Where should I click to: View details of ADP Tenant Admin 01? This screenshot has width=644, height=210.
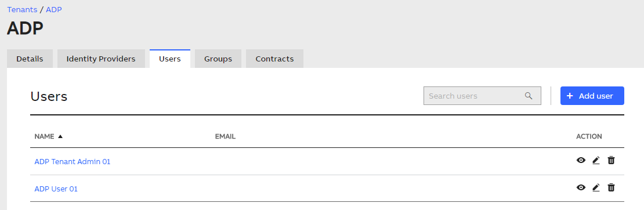point(581,160)
